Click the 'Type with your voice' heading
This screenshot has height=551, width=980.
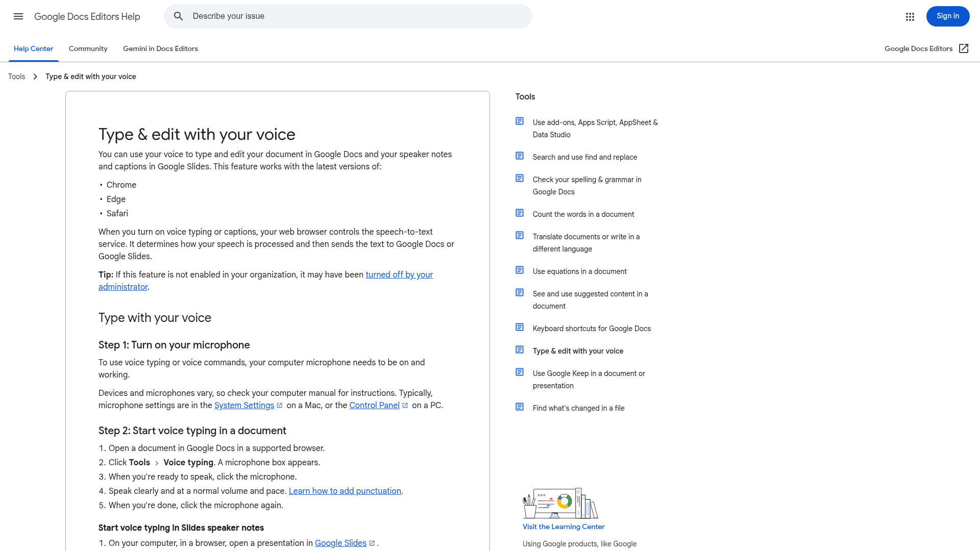155,318
